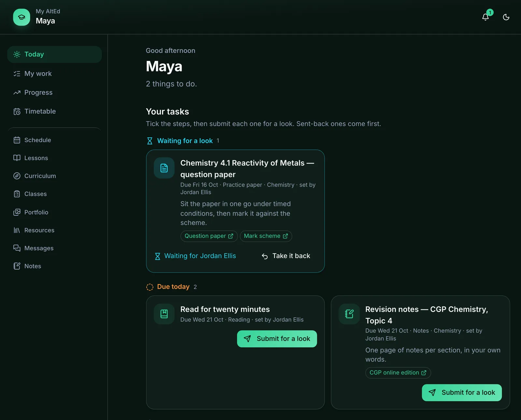521x420 pixels.
Task: Open the Notes notebook icon
Action: coord(17,266)
